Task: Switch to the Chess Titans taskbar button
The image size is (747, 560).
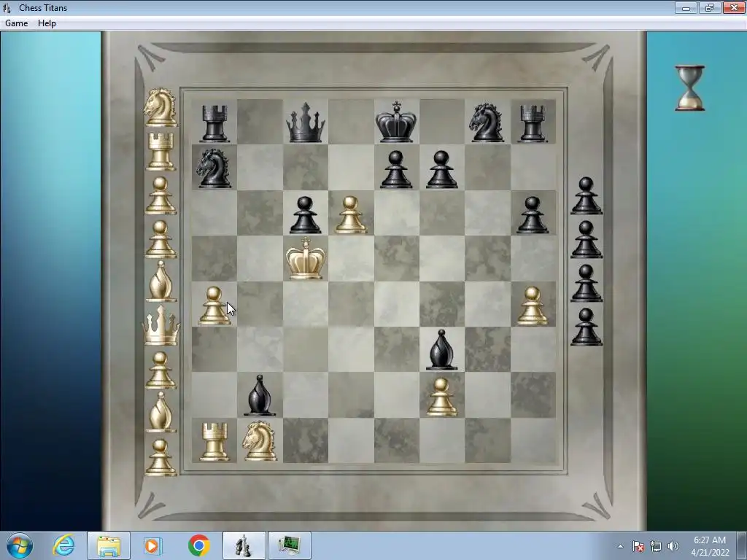Action: pyautogui.click(x=244, y=545)
